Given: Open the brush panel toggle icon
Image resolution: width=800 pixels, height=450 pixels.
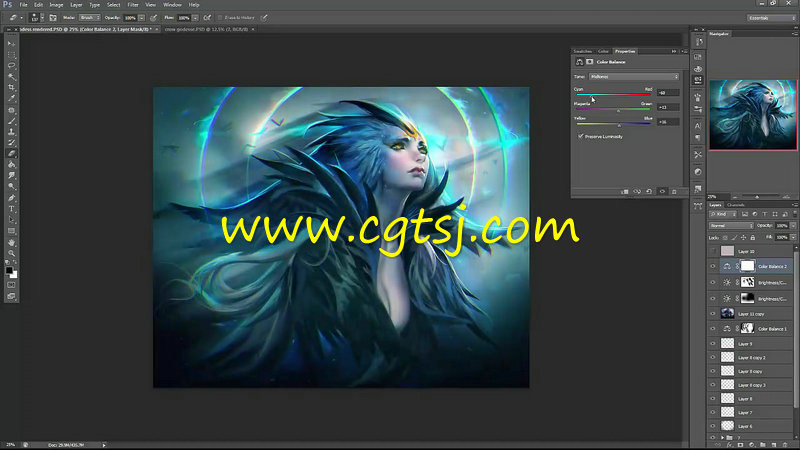Looking at the screenshot, I should pos(53,17).
